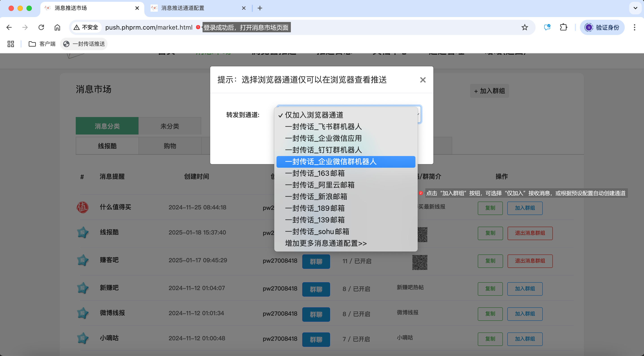Copy the 什么值得买 row with 复制

(x=490, y=208)
